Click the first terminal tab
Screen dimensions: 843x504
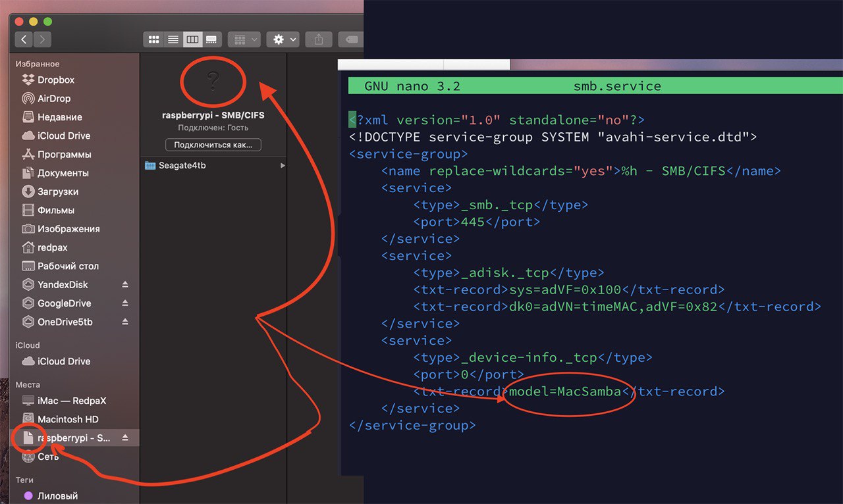[x=391, y=64]
